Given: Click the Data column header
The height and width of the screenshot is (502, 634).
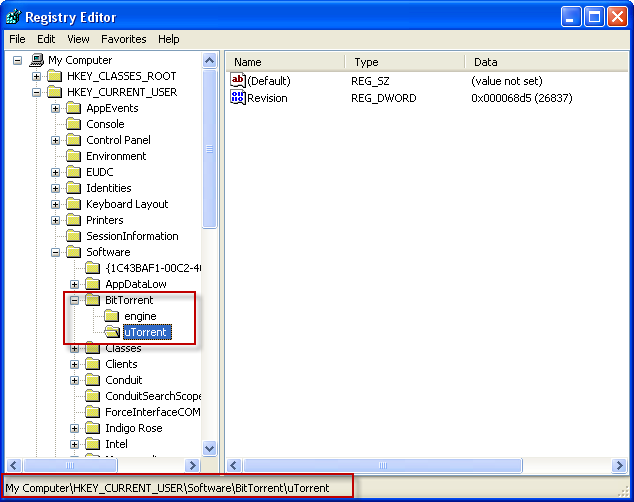Looking at the screenshot, I should pyautogui.click(x=546, y=62).
